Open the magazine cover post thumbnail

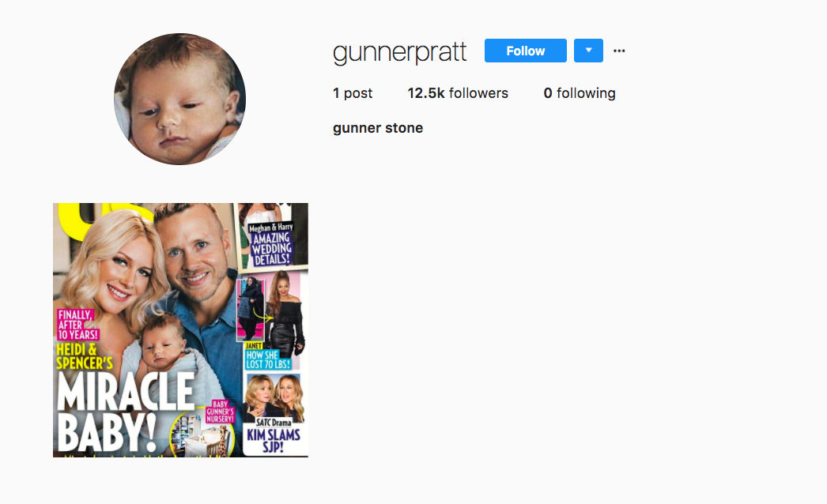pyautogui.click(x=180, y=330)
